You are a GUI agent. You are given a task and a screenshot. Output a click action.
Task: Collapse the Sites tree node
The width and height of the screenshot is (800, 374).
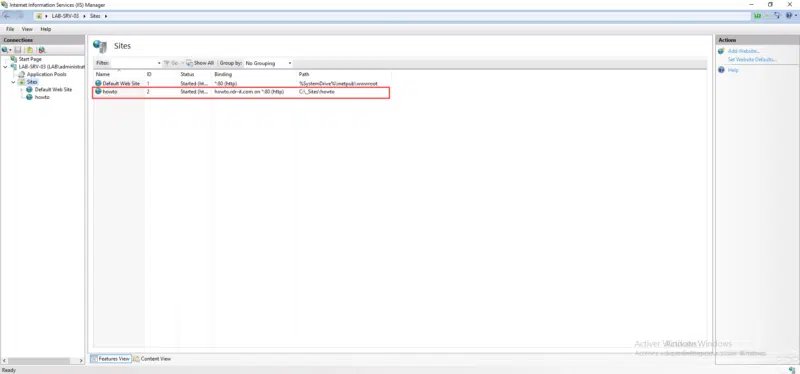[x=13, y=82]
